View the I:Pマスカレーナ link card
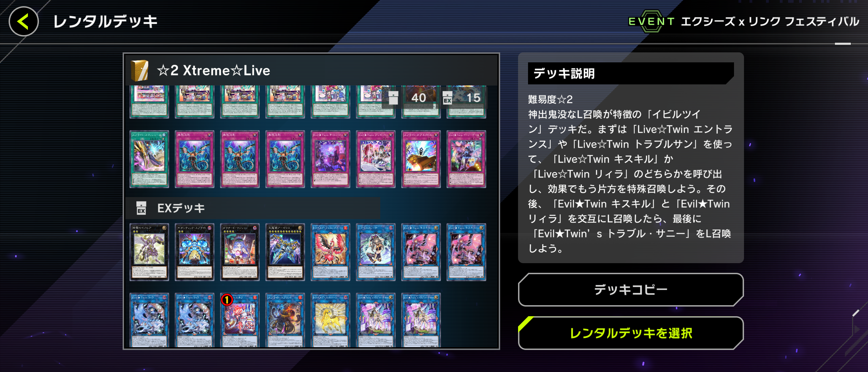 point(376,252)
